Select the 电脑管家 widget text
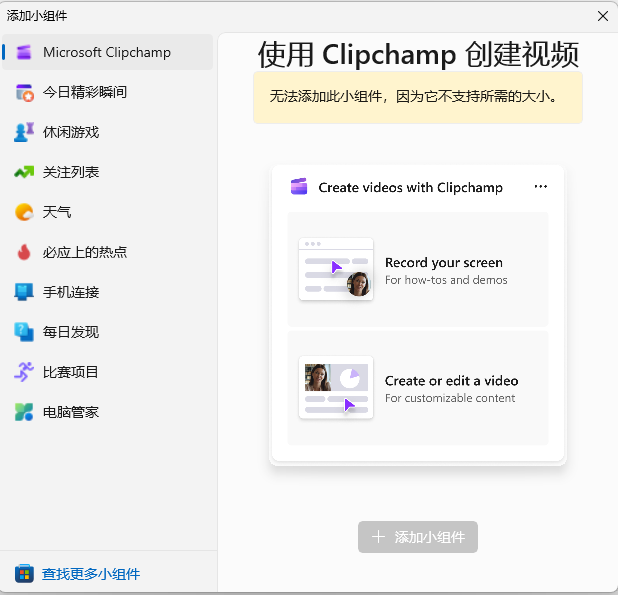This screenshot has height=595, width=618. coord(71,412)
